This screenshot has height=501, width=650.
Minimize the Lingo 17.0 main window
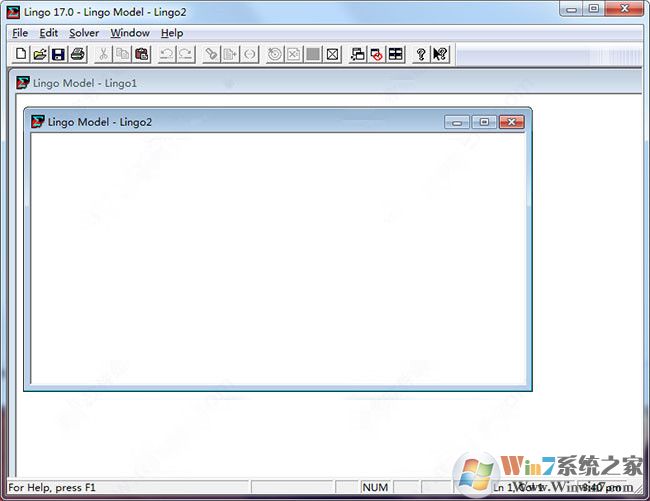pos(572,9)
